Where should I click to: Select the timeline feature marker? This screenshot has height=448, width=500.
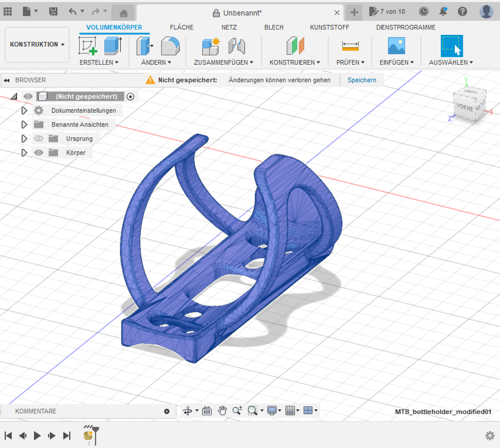(x=88, y=435)
